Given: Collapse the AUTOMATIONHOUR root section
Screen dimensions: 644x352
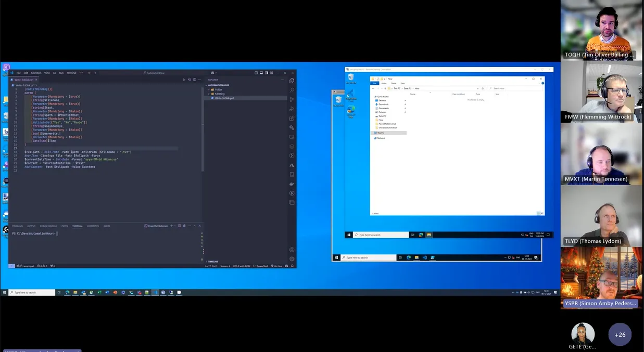Looking at the screenshot, I should point(219,85).
